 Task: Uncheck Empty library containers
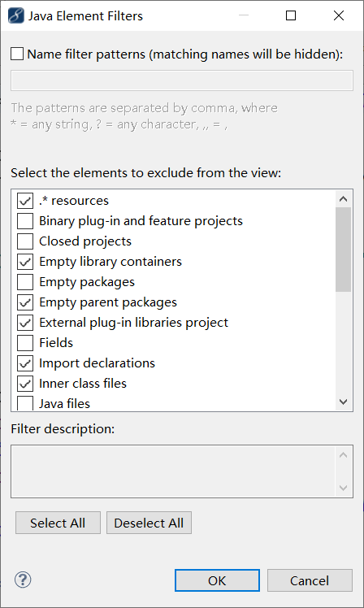point(25,262)
